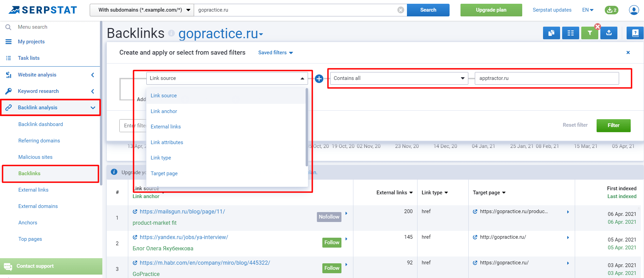
Task: Apply with the green Filter button
Action: pos(613,125)
